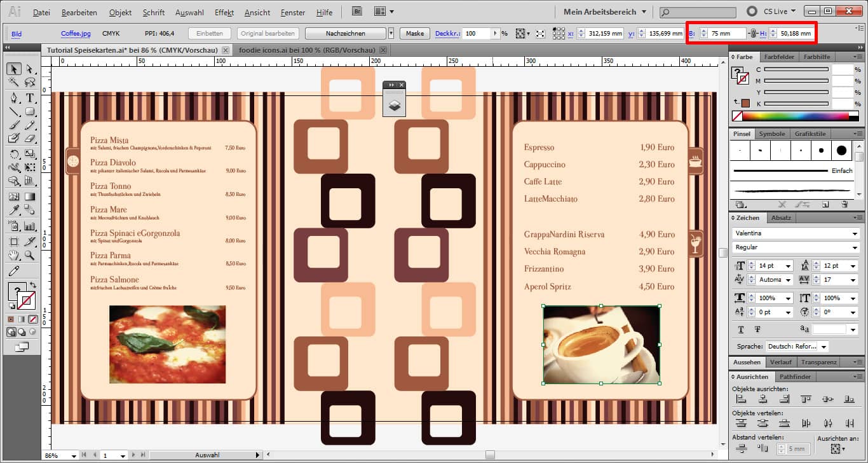The height and width of the screenshot is (463, 868).
Task: Switch to the Pathfinder tab
Action: point(795,377)
